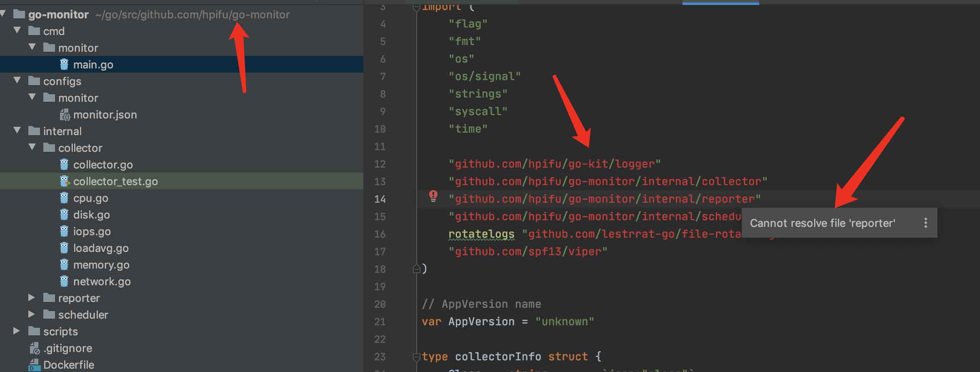Expand the scripts folder

coord(17,331)
